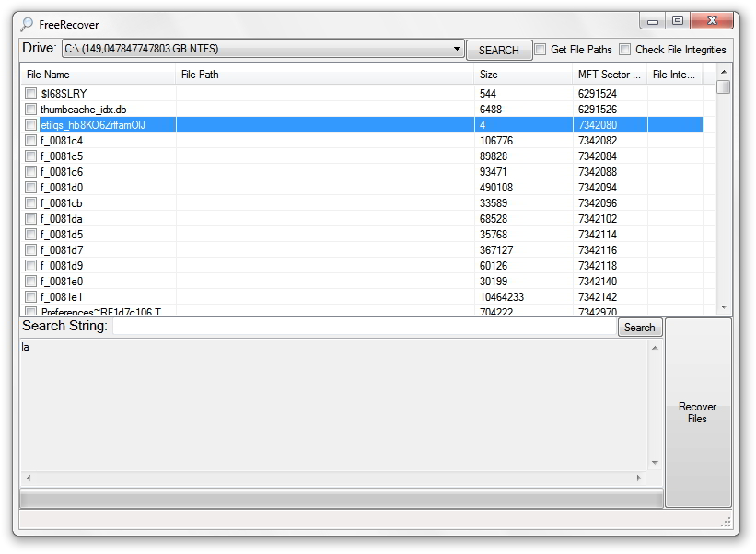Click the MFT sector value 6291524
The height and width of the screenshot is (554, 756).
(x=598, y=94)
